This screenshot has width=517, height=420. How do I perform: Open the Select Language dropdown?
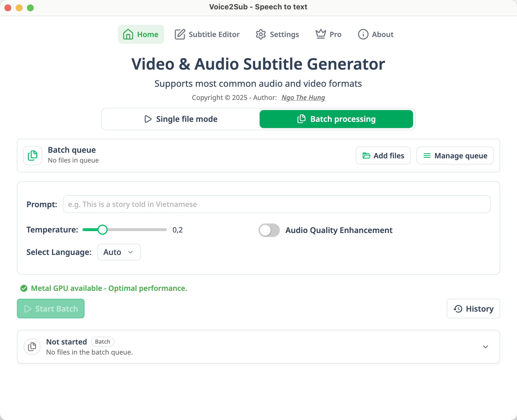pos(119,252)
